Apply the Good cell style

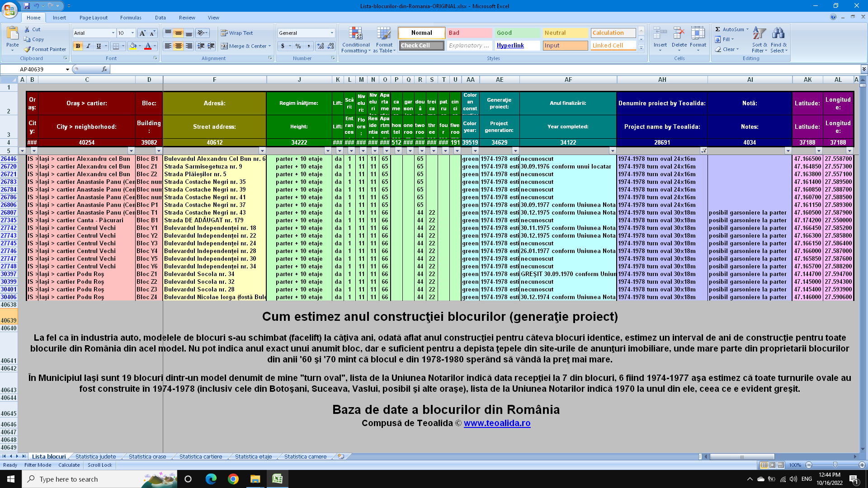[517, 33]
